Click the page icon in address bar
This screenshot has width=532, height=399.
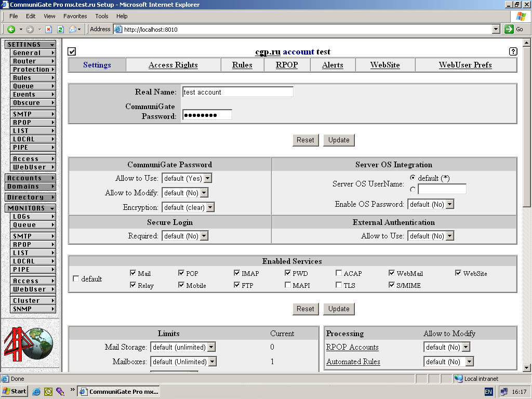tap(118, 29)
